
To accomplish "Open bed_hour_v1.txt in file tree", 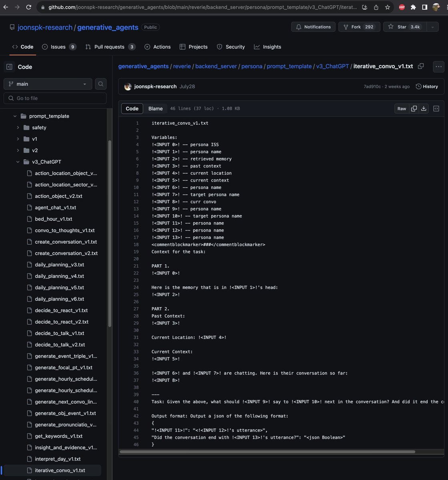I will tap(53, 219).
